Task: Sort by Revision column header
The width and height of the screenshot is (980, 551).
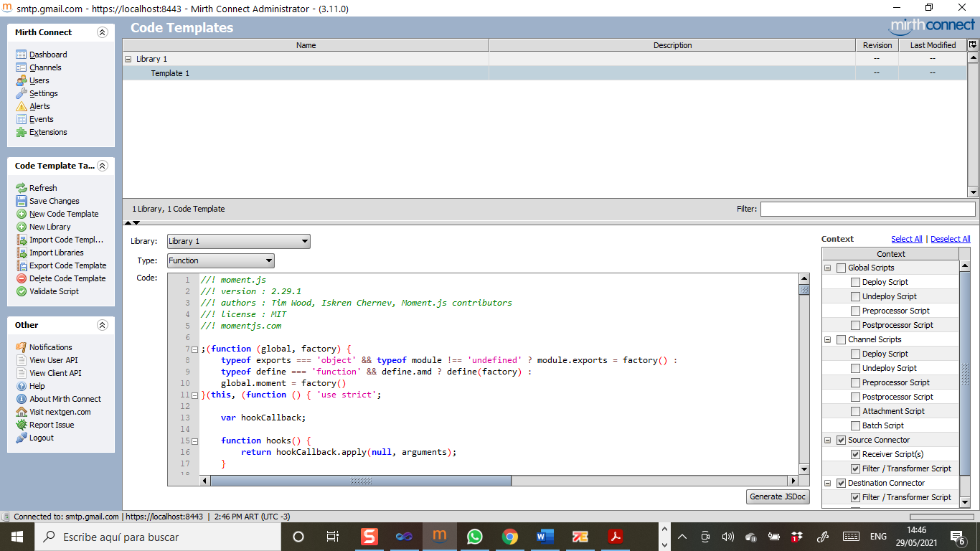Action: click(x=877, y=45)
